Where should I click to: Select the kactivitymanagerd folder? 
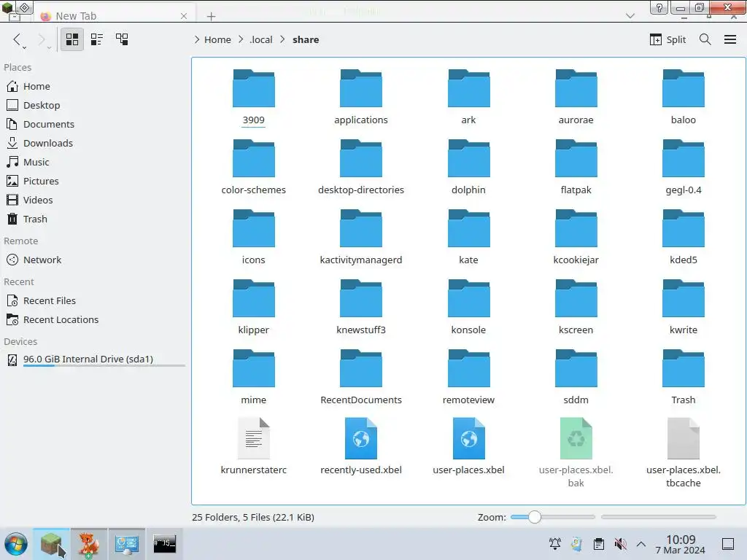(x=360, y=238)
